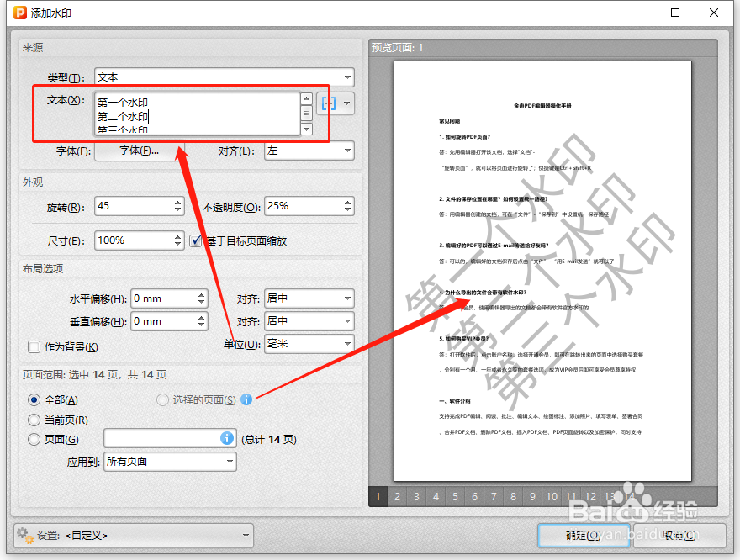Switch preview to page 2
Screen dimensions: 740x560
[398, 496]
